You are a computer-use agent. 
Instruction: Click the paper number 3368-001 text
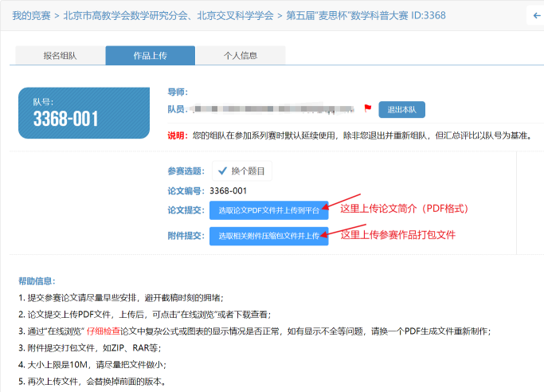pyautogui.click(x=229, y=190)
